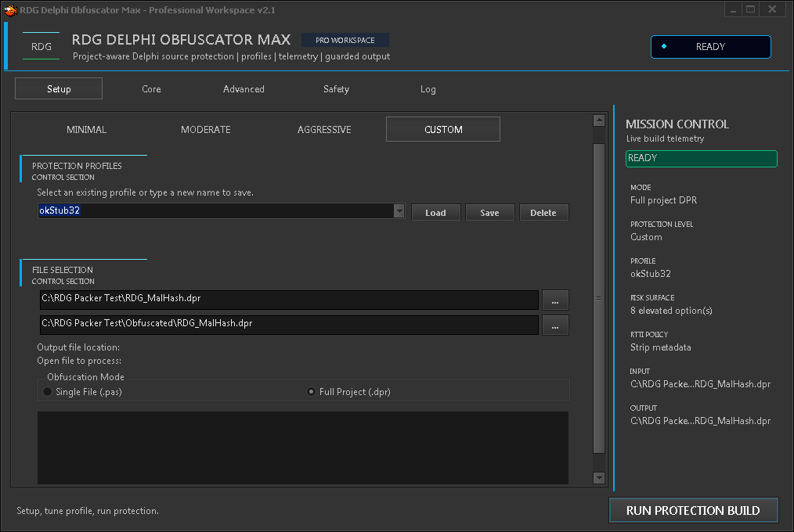Click the green READY progress bar
794x532 pixels.
click(x=702, y=158)
